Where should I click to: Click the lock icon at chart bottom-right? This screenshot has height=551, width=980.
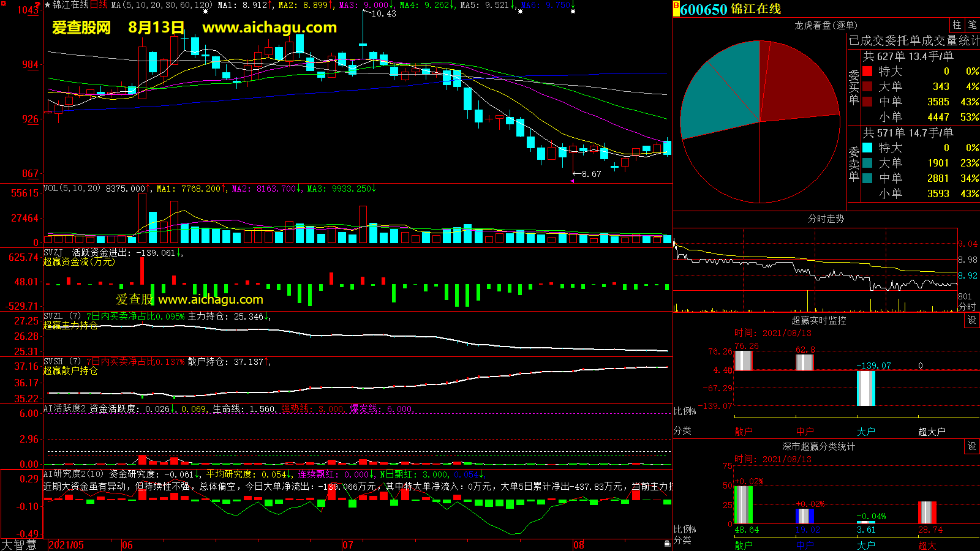click(x=667, y=543)
